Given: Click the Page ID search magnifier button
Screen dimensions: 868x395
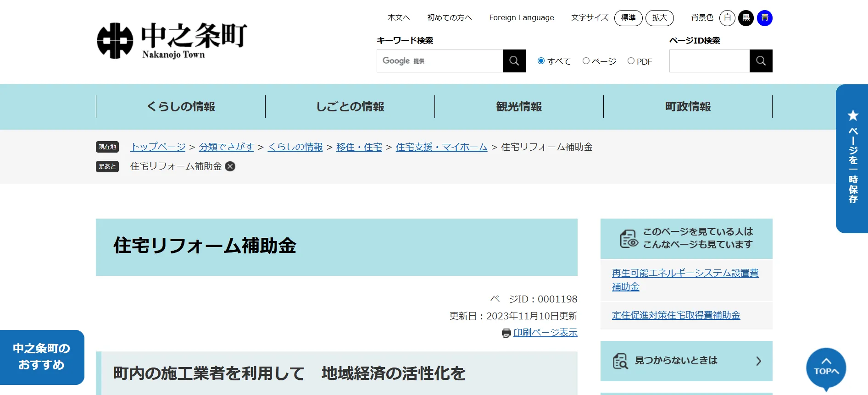Looking at the screenshot, I should tap(761, 61).
